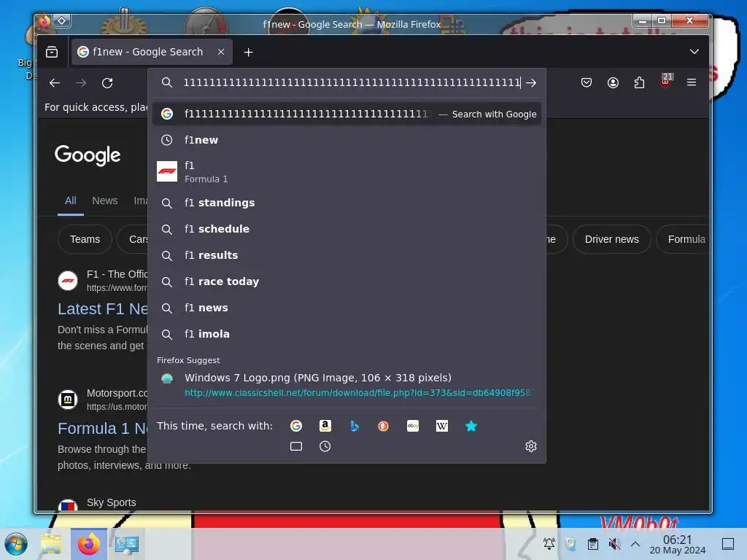Select the Search with Google suggestion row

(347, 114)
